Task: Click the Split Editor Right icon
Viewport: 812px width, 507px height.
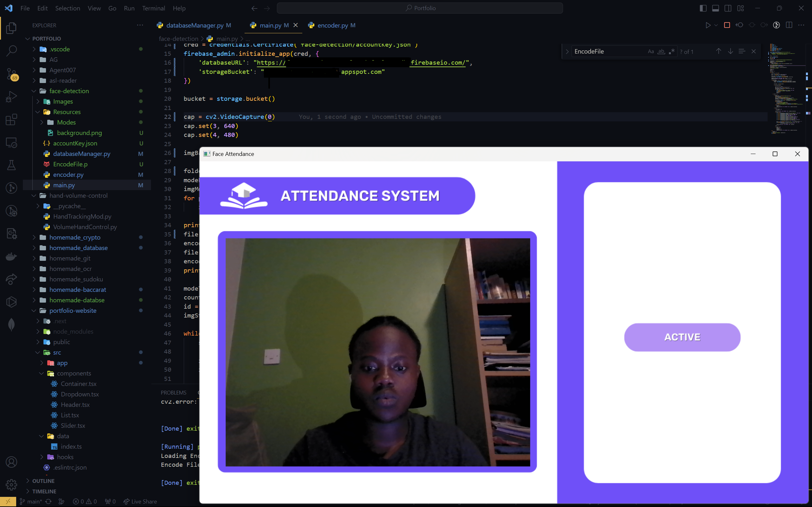Action: click(x=789, y=25)
